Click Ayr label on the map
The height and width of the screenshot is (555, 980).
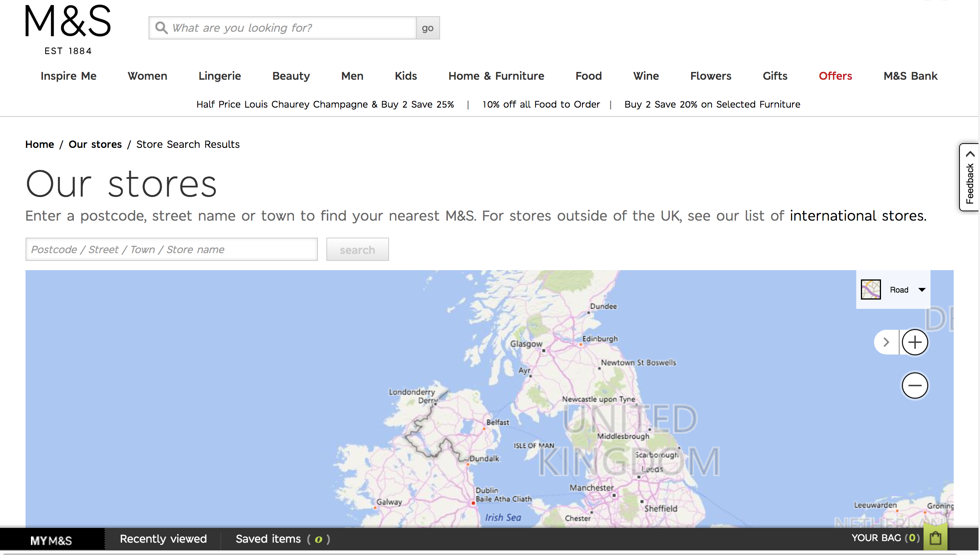click(524, 370)
